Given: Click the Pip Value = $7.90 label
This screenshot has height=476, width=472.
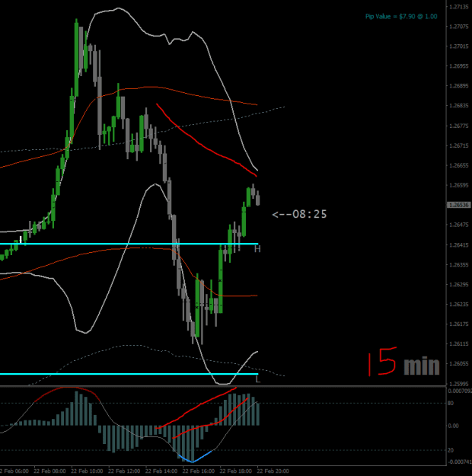Looking at the screenshot, I should pos(401,17).
